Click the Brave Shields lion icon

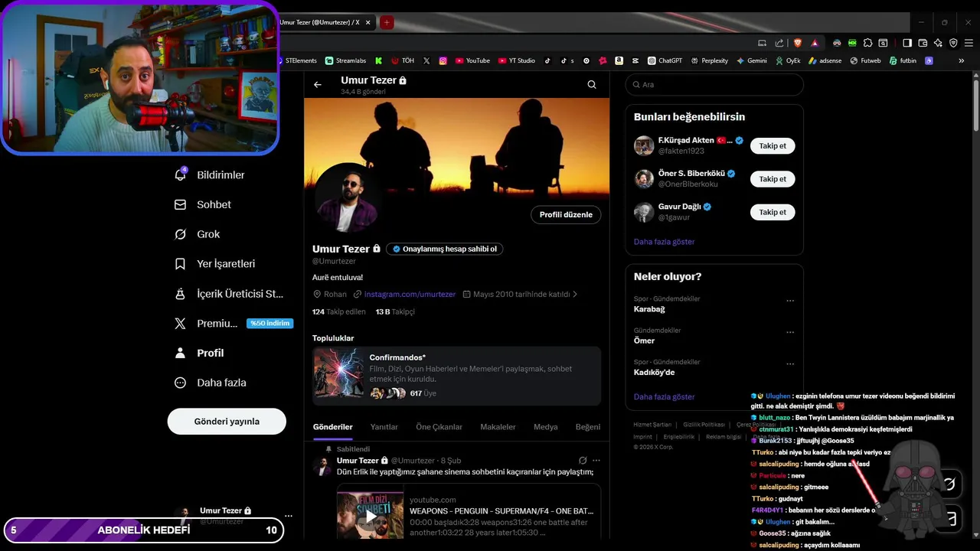coord(798,43)
